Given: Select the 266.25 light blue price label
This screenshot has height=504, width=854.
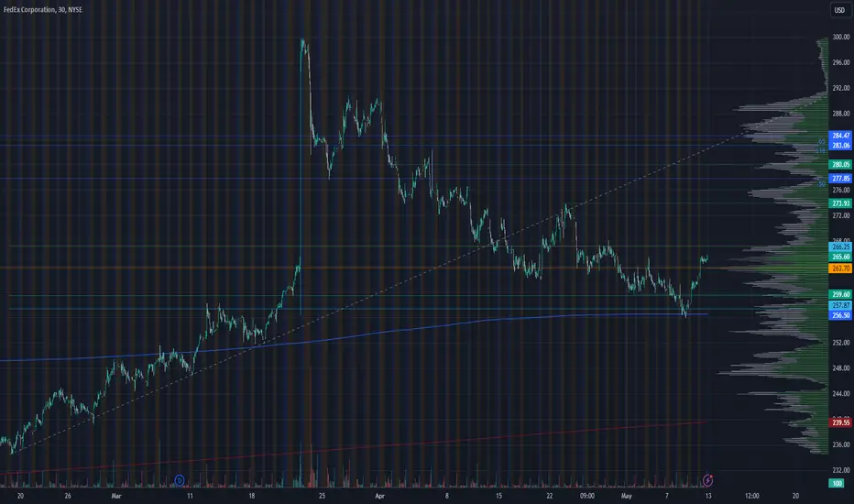Looking at the screenshot, I should coord(840,247).
